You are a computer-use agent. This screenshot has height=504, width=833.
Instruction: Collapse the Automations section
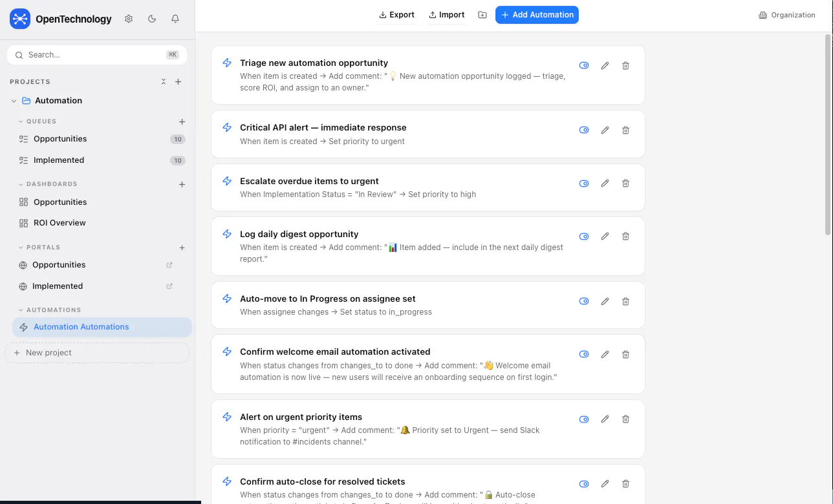pyautogui.click(x=21, y=310)
